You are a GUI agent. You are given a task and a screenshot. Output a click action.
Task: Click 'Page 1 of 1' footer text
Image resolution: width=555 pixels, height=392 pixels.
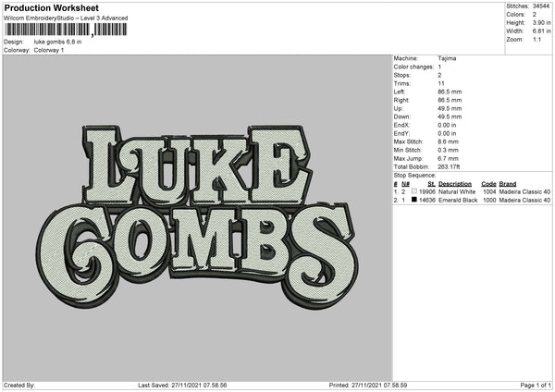click(536, 386)
